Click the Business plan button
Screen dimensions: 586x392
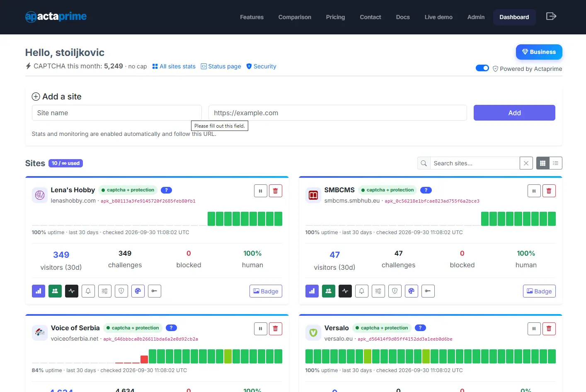pos(539,52)
